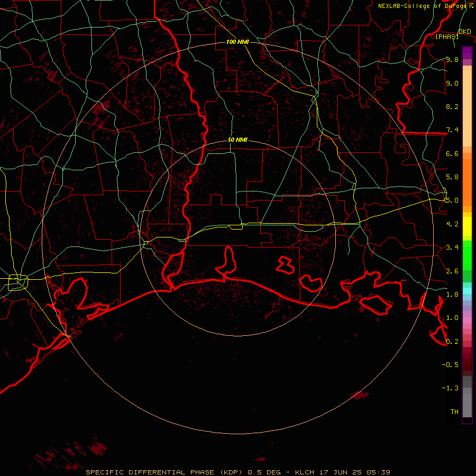Viewport: 476px width, 476px height.
Task: Click the "[PHAS]" legend unit label
Action: pos(447,36)
